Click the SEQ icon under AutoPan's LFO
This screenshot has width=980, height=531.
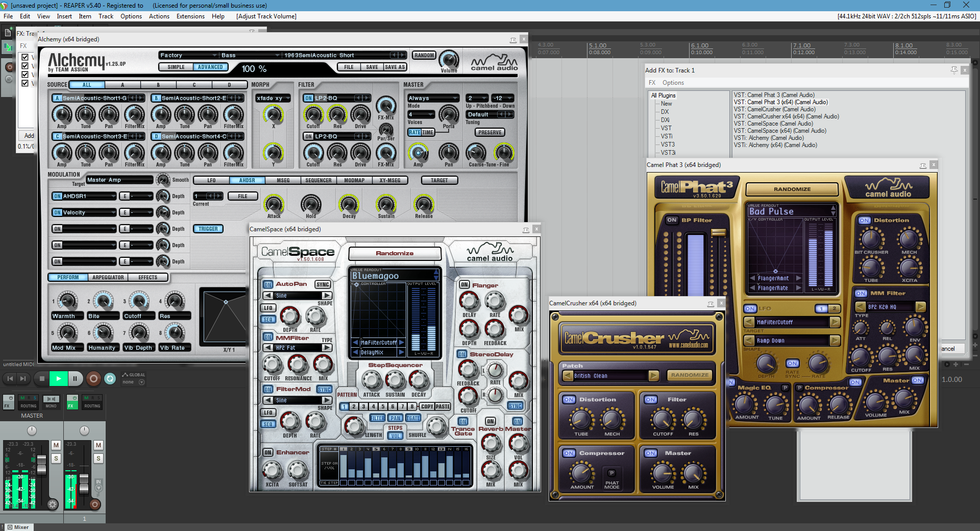tap(267, 319)
